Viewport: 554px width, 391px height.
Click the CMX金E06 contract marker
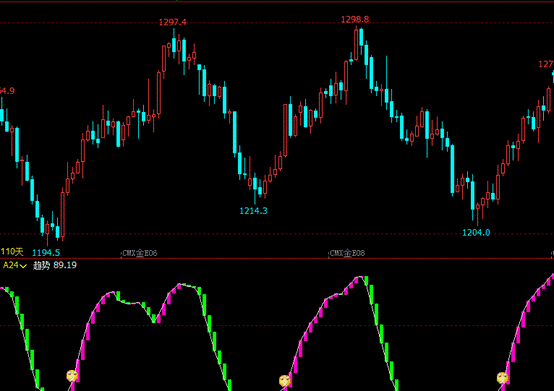tap(140, 253)
